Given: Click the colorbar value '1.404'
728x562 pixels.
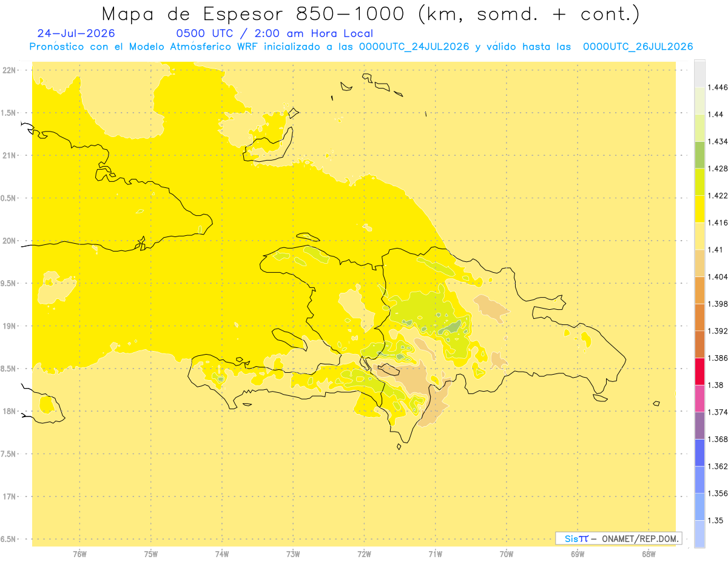Looking at the screenshot, I should pyautogui.click(x=718, y=277).
